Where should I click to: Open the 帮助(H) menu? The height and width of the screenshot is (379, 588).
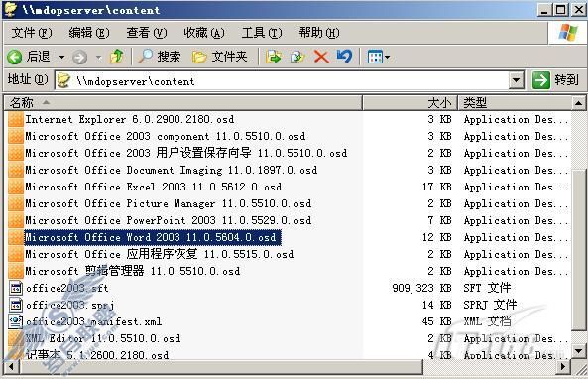319,33
